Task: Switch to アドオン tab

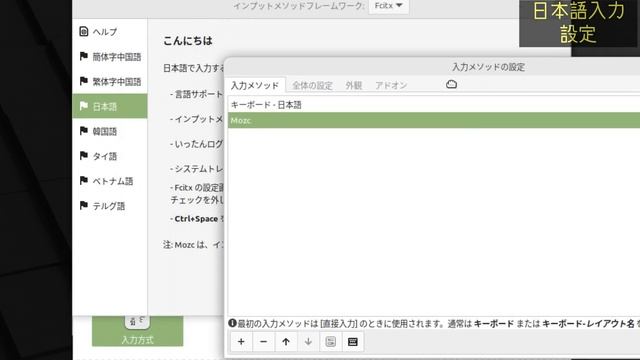Action: (391, 85)
